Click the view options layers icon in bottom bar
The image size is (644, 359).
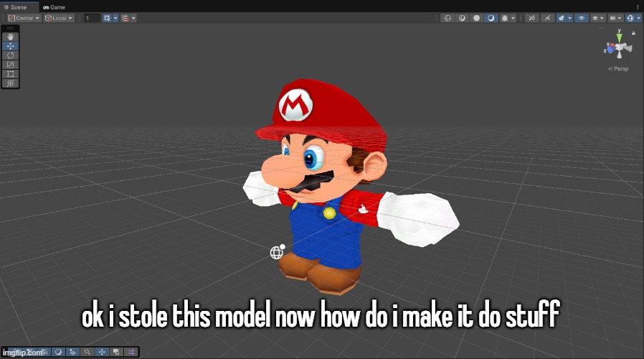[x=72, y=352]
